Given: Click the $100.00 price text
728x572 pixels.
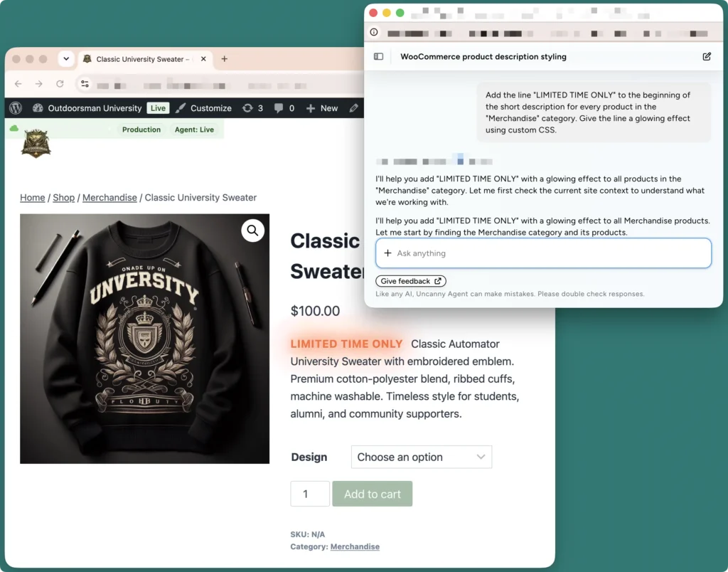Looking at the screenshot, I should (x=315, y=311).
